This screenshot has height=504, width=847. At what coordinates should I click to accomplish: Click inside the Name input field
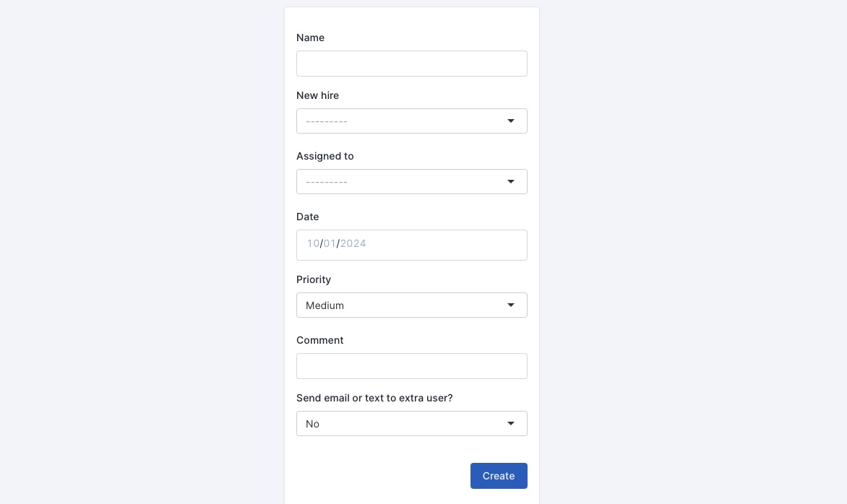coord(412,64)
